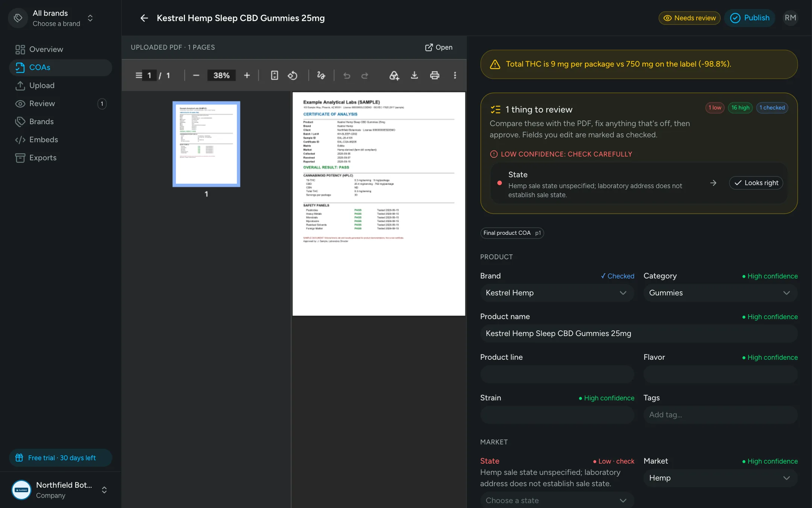Open the RM user avatar
Image resolution: width=812 pixels, height=508 pixels.
coord(790,18)
